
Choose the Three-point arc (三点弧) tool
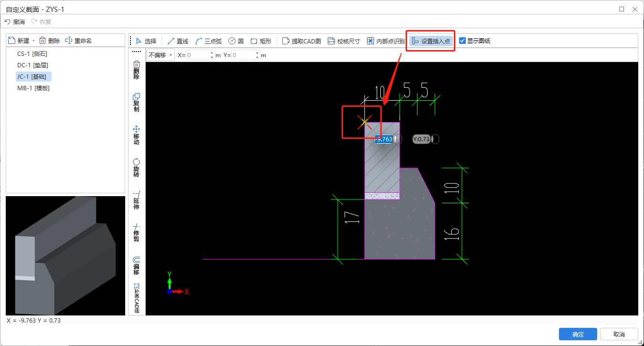coord(208,41)
